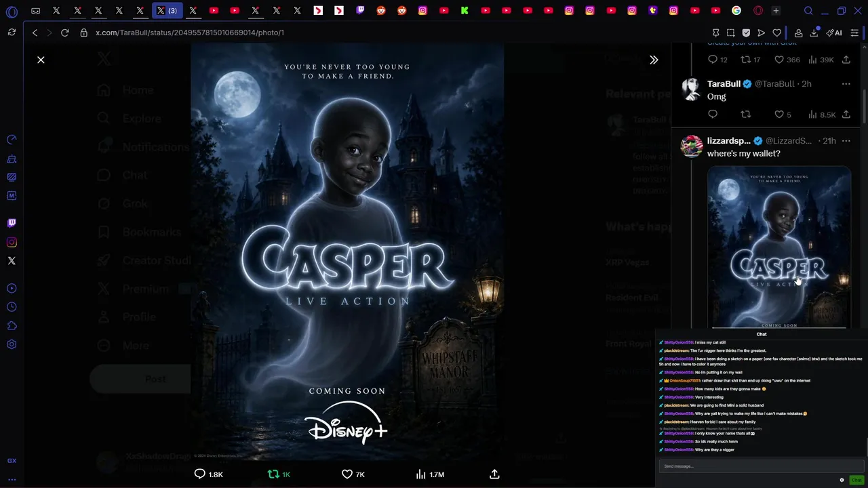The height and width of the screenshot is (488, 868).
Task: Repost the Casper photo post (1K)
Action: [x=279, y=474]
